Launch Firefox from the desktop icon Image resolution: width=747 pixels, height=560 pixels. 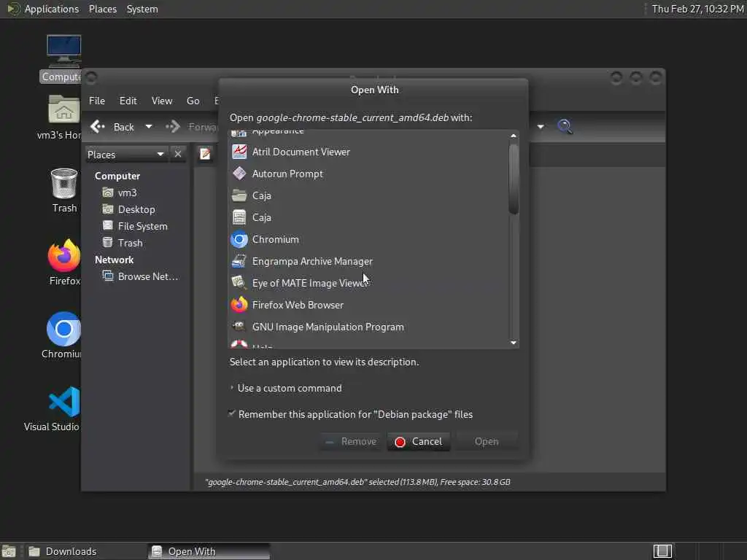(x=64, y=262)
